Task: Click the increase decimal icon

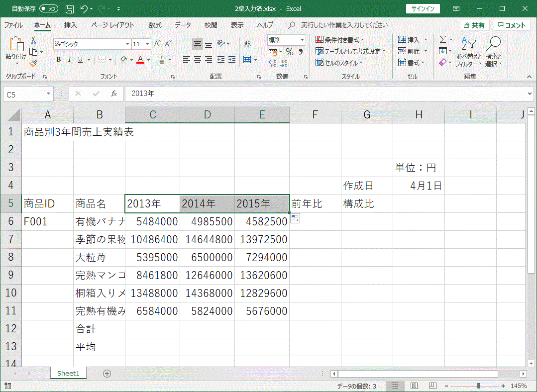Action: point(273,63)
